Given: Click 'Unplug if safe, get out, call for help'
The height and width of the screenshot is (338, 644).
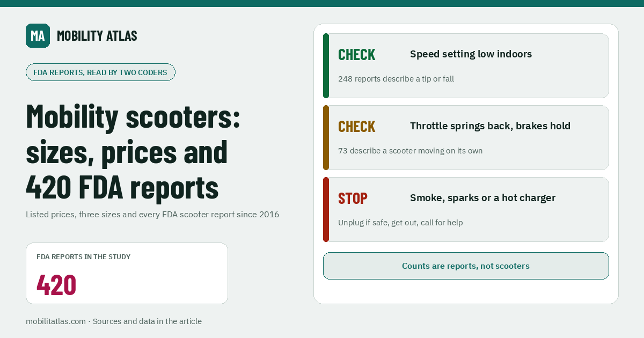Looking at the screenshot, I should click(400, 223).
